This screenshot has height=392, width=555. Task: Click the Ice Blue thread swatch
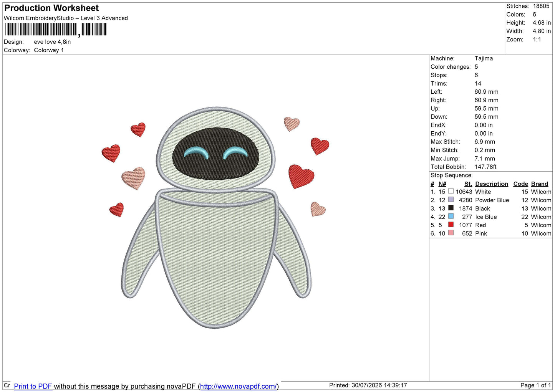451,217
